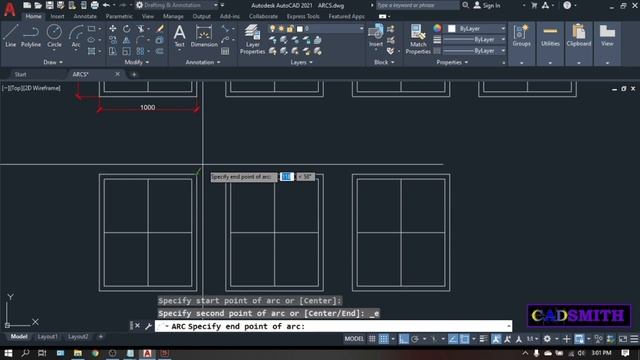Switch to the Manage ribbon tab
This screenshot has height=360, width=640.
173,16
